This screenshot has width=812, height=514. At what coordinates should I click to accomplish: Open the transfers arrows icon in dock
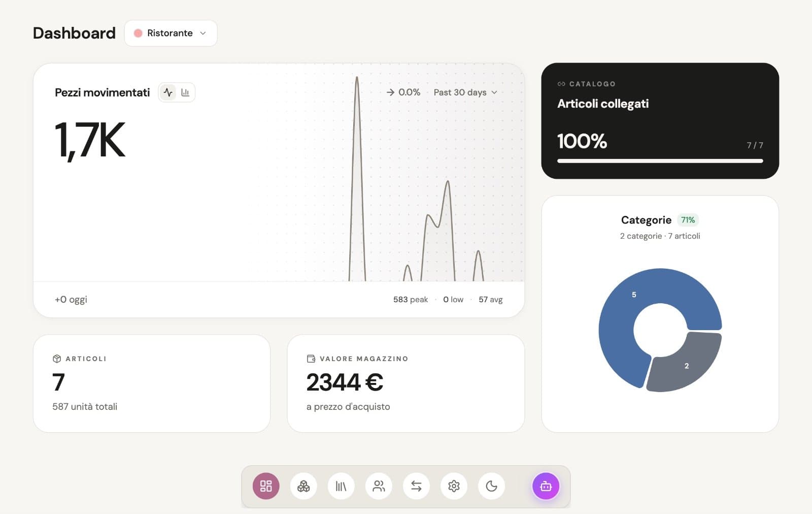[x=416, y=486]
